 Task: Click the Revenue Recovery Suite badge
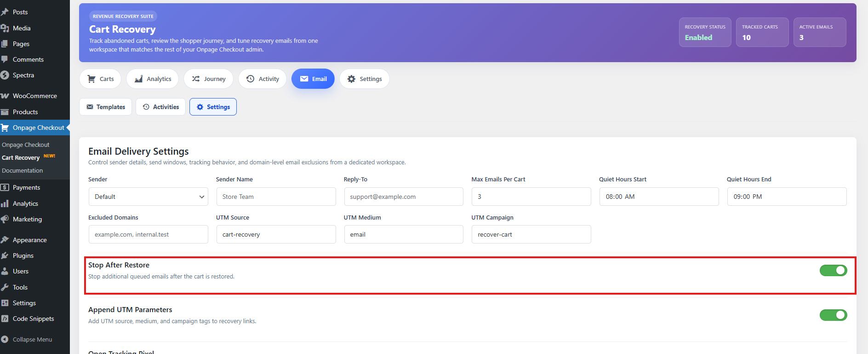[x=123, y=16]
